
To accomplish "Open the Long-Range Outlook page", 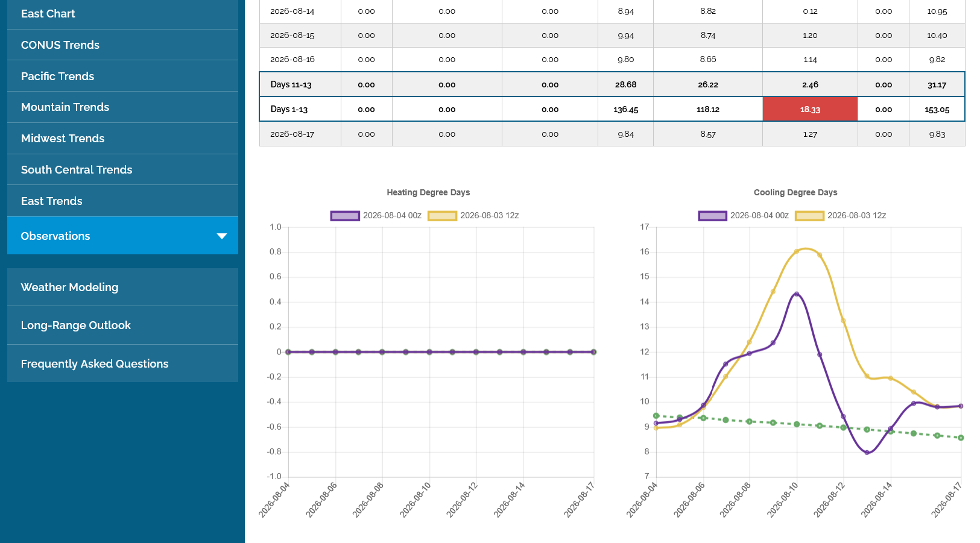I will click(122, 325).
